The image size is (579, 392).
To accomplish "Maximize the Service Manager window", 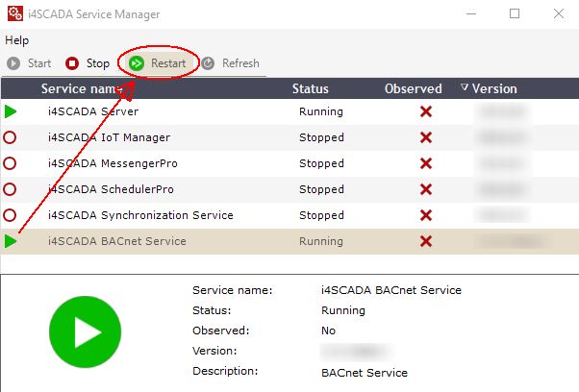I will click(515, 13).
